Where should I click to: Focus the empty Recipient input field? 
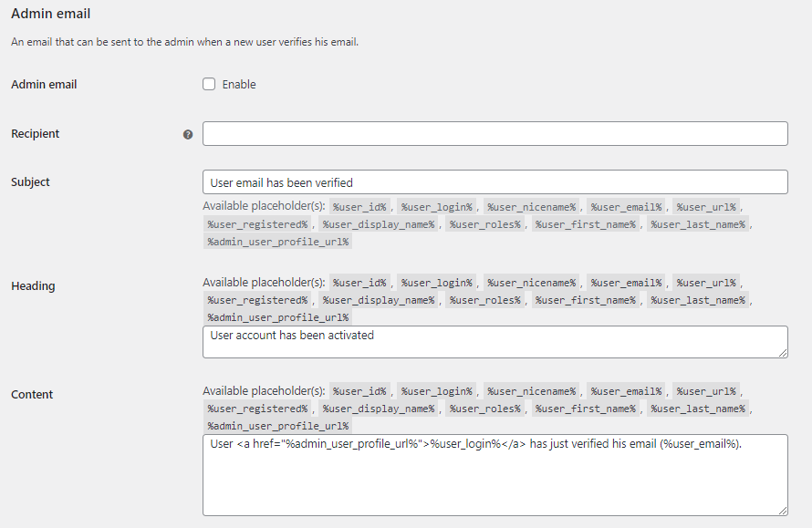[x=495, y=133]
